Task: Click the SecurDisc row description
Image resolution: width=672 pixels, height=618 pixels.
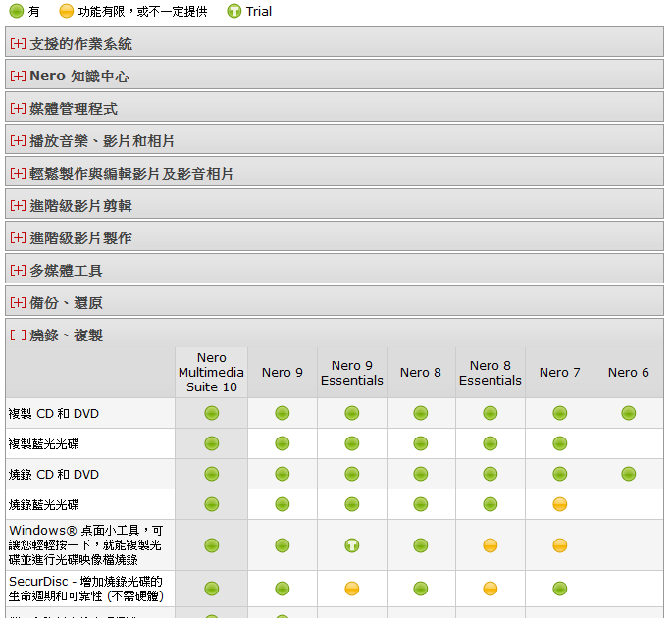Action: (x=86, y=589)
